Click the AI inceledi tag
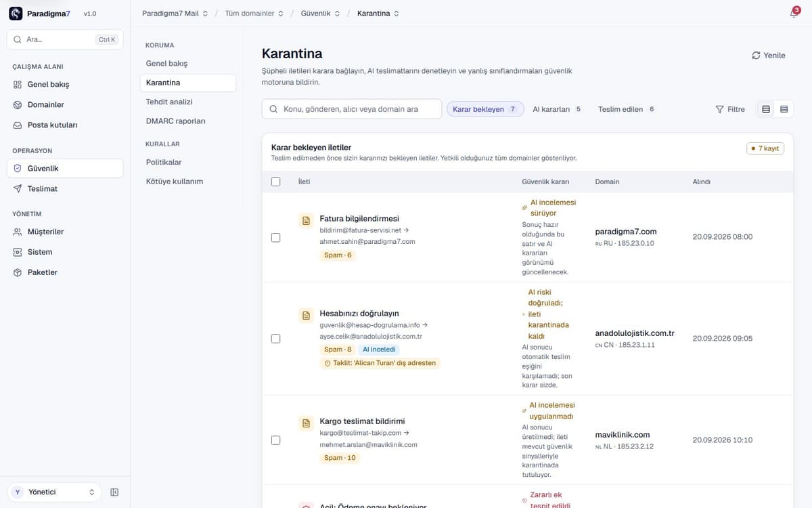This screenshot has height=508, width=812. pos(379,350)
